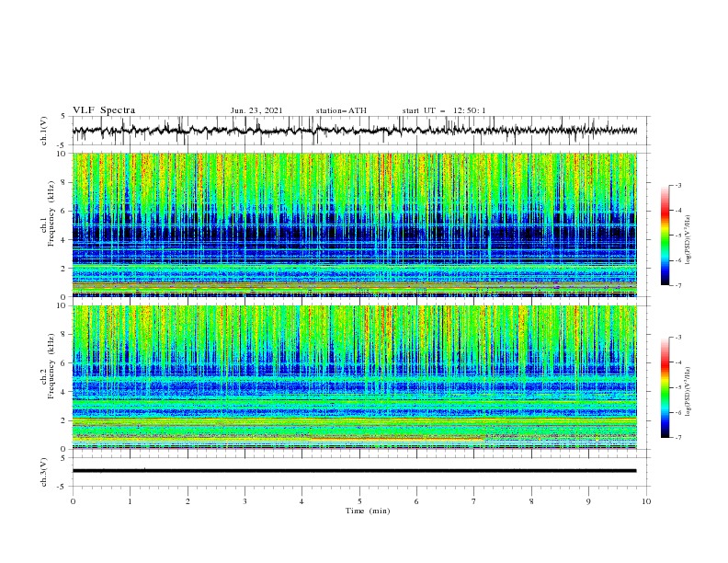Click time axis tick label '3'
Image resolution: width=728 pixels, height=563 pixels.
(x=245, y=501)
